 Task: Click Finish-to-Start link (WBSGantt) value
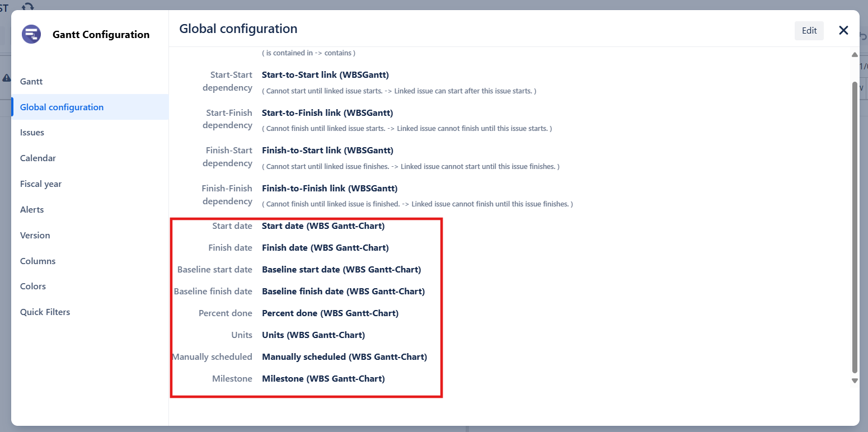327,151
